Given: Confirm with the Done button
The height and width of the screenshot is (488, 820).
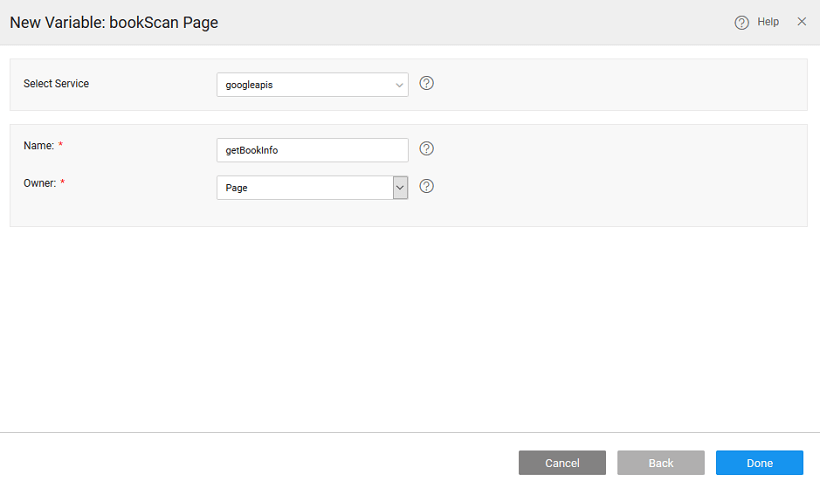Looking at the screenshot, I should click(759, 463).
